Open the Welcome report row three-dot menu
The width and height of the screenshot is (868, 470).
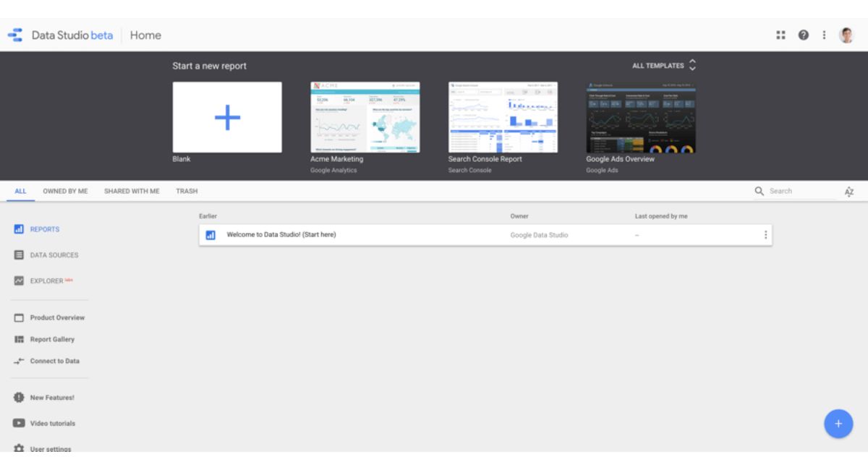click(765, 235)
